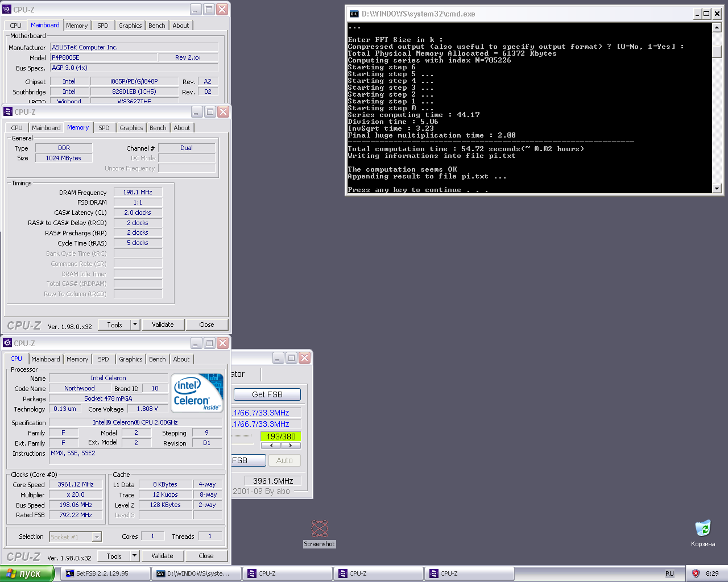Click Manufacturer value ASUSTeK Computer Inc.

pyautogui.click(x=134, y=47)
